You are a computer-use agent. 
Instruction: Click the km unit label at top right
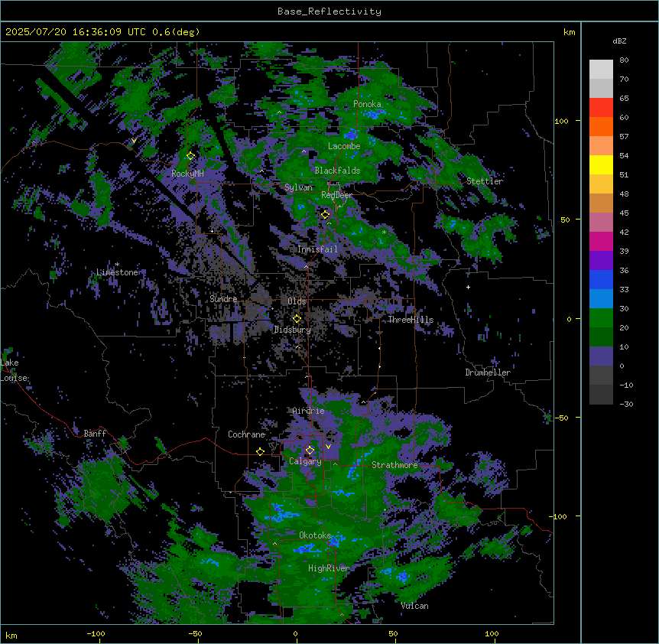[569, 32]
